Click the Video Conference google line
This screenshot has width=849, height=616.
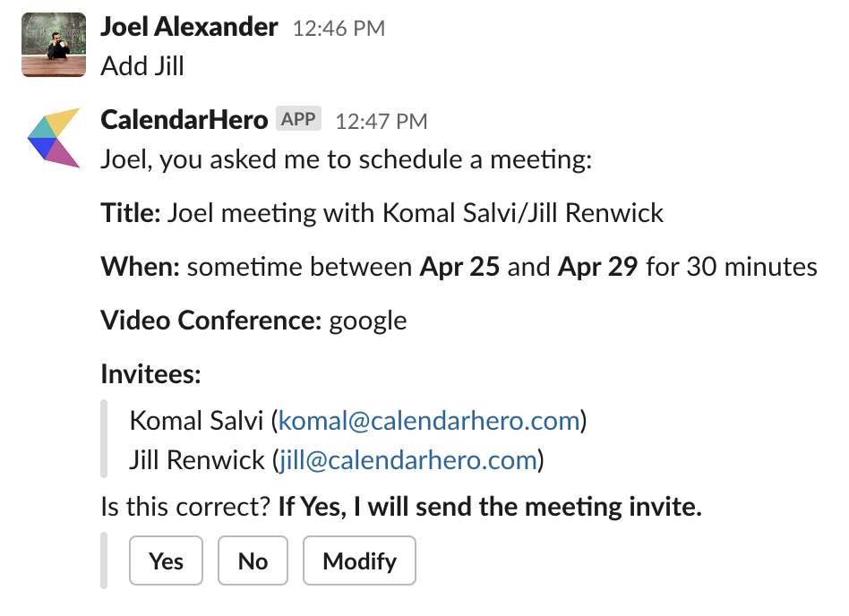pyautogui.click(x=253, y=321)
